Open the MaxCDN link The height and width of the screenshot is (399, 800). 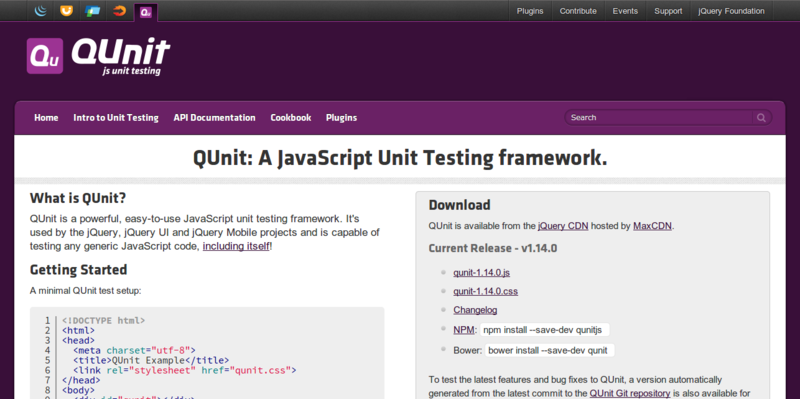[653, 226]
